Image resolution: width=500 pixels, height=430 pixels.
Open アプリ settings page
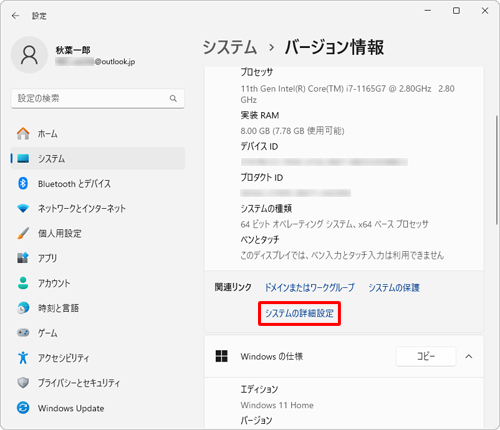pyautogui.click(x=97, y=258)
